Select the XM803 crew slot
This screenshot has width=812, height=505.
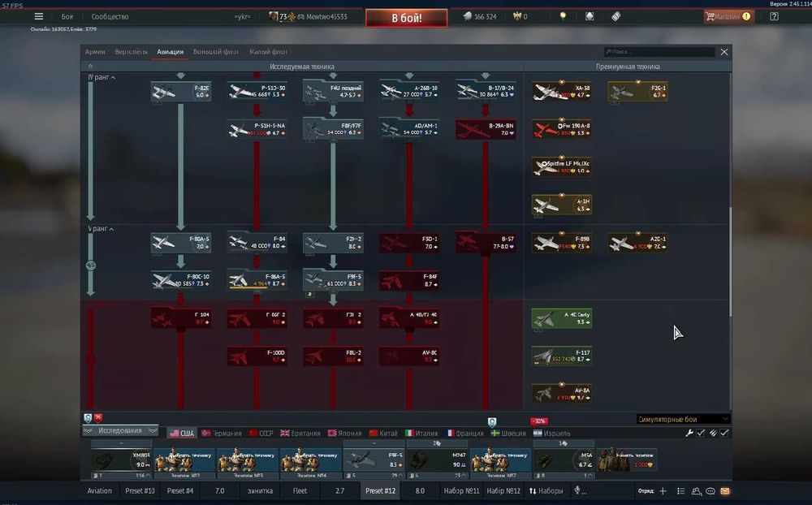pyautogui.click(x=121, y=460)
